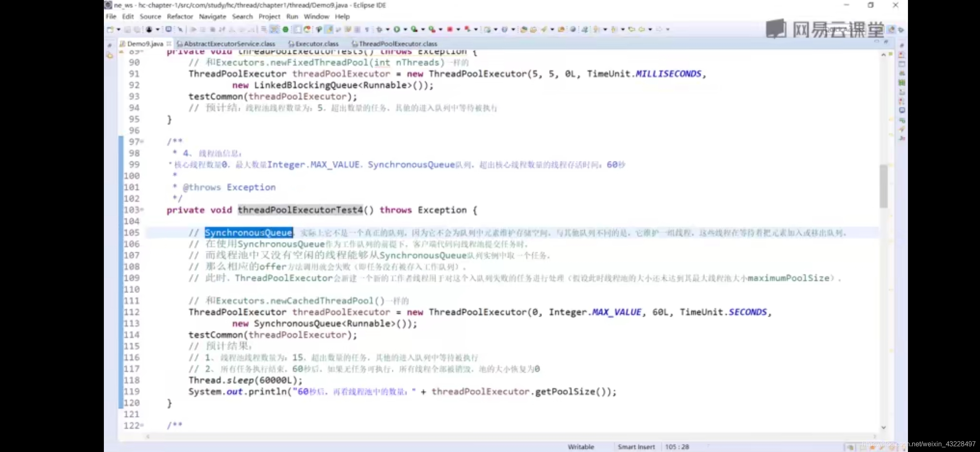Click the Terminate debug icon
980x452 pixels.
coord(212,29)
